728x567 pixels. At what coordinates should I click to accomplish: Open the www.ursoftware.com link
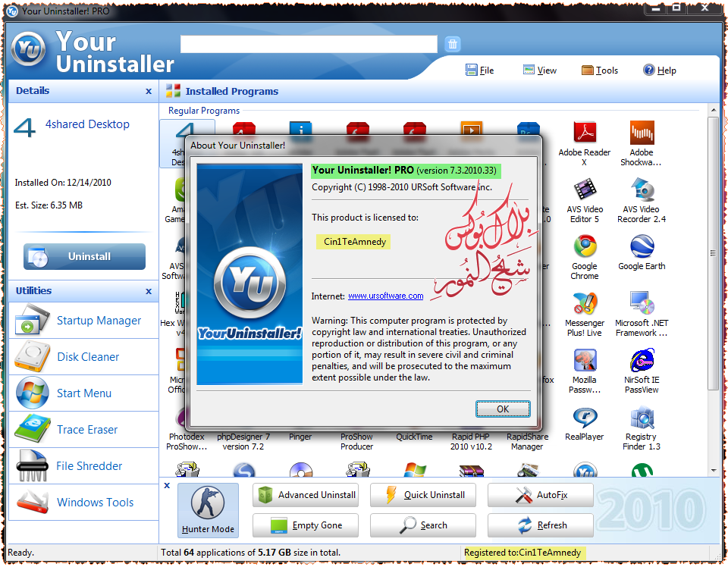click(386, 296)
